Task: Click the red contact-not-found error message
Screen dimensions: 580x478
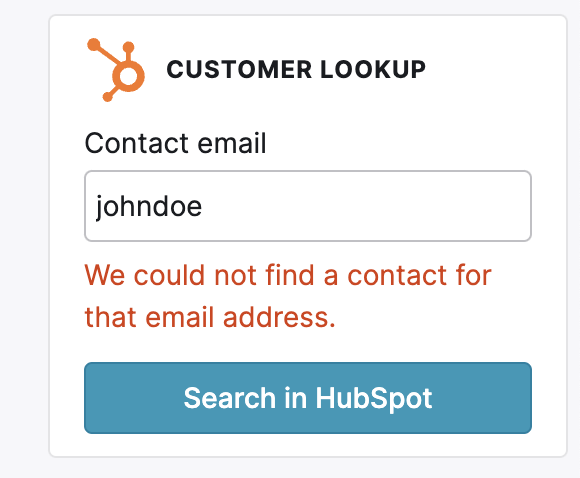Action: [288, 296]
